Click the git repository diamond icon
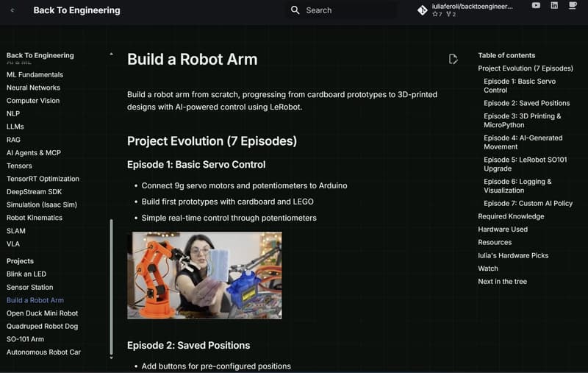 tap(422, 10)
